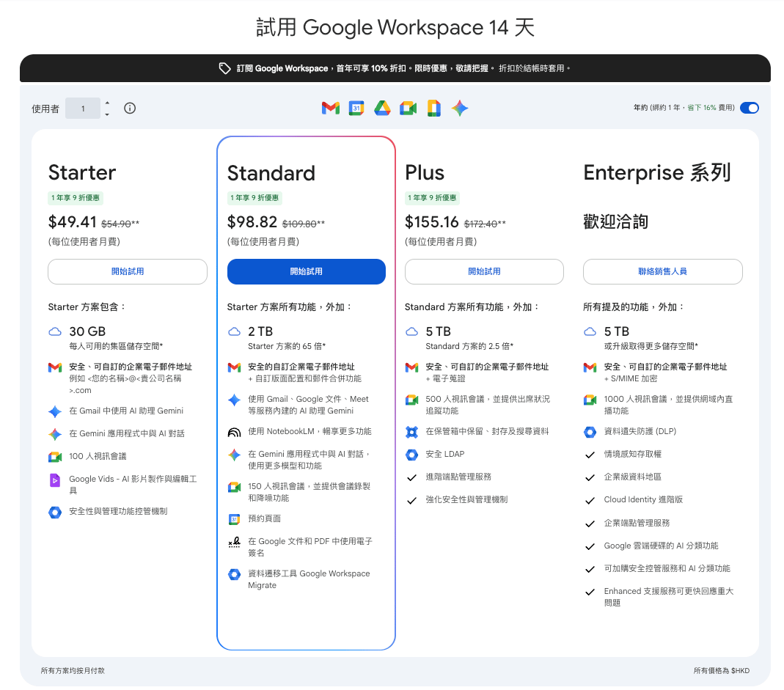Click the Enterprise 系列 heading
This screenshot has width=784, height=690.
[x=657, y=172]
